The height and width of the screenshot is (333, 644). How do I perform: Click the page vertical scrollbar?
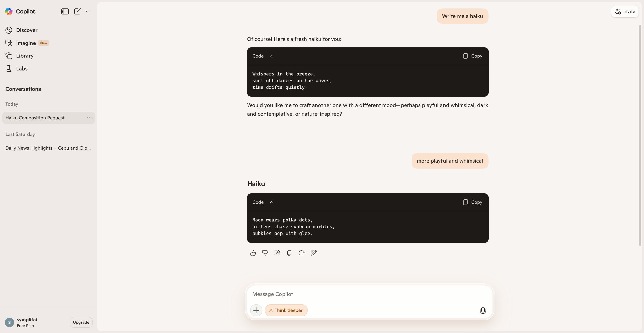click(x=640, y=136)
